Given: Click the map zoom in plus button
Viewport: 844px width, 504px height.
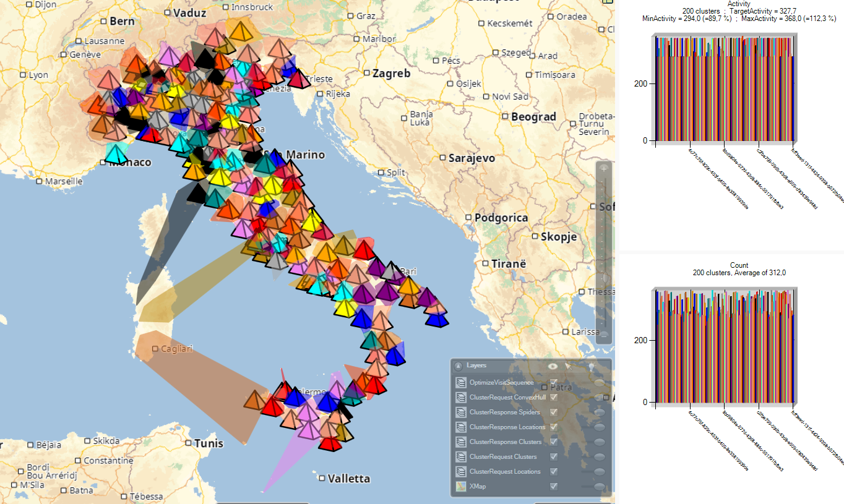Looking at the screenshot, I should (x=604, y=168).
